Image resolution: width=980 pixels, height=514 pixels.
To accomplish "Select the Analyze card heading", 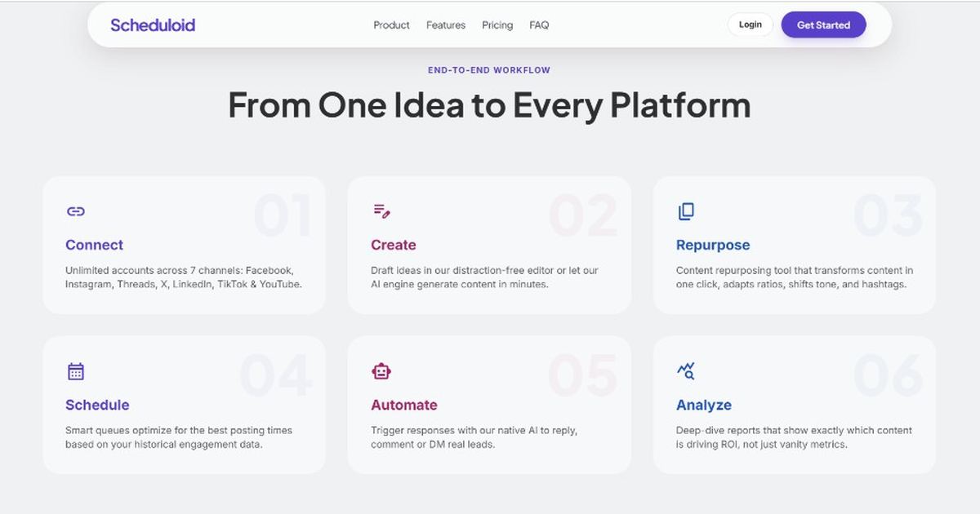I will [x=704, y=405].
